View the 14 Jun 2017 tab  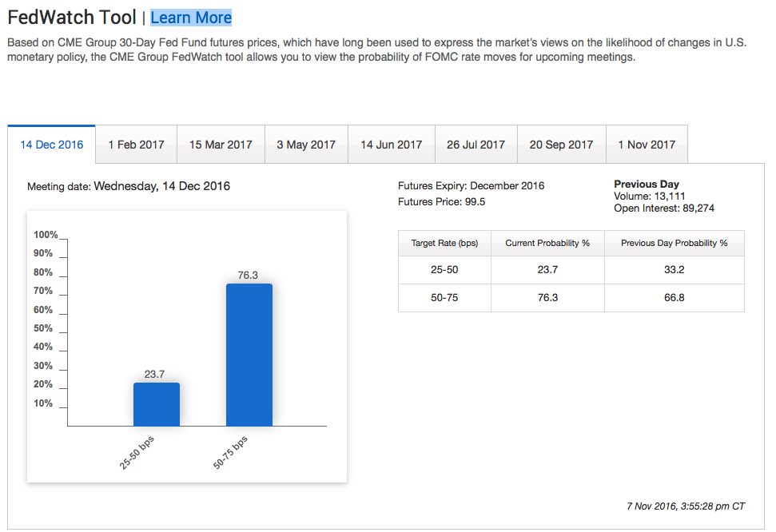392,145
